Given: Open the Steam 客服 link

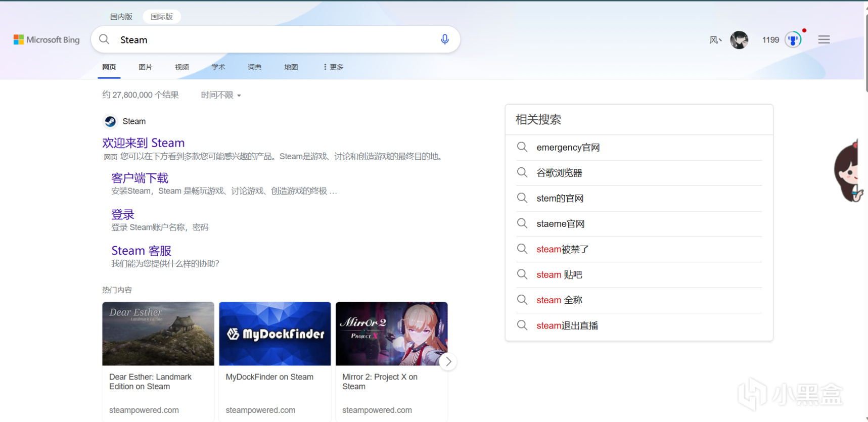Looking at the screenshot, I should (x=142, y=251).
